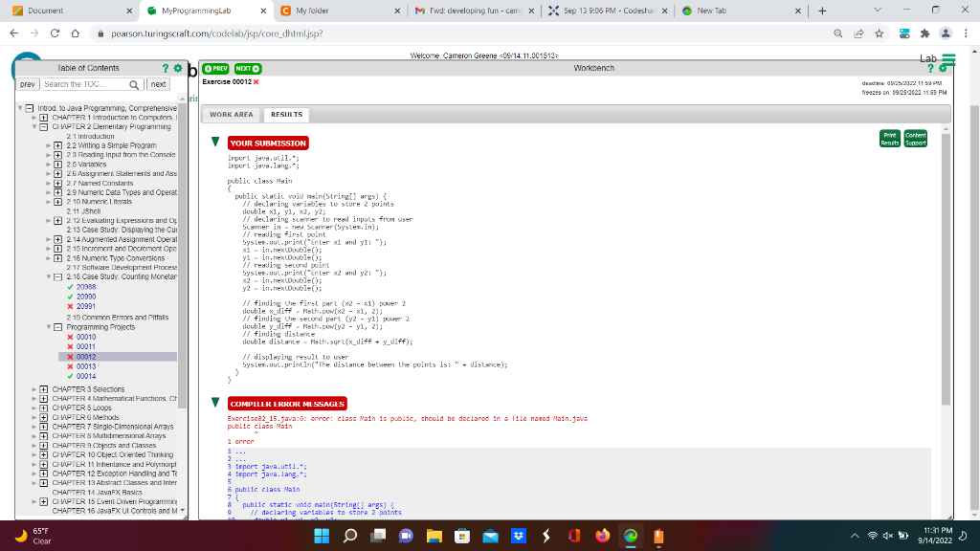Open the Workbench settings gear icon
980x551 pixels.
(945, 68)
